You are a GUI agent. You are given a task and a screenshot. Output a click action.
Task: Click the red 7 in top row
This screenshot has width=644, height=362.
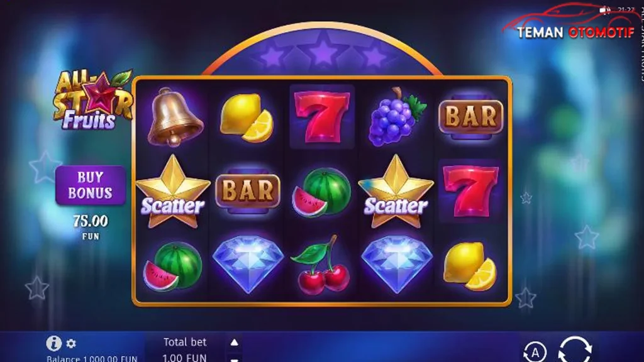point(322,117)
